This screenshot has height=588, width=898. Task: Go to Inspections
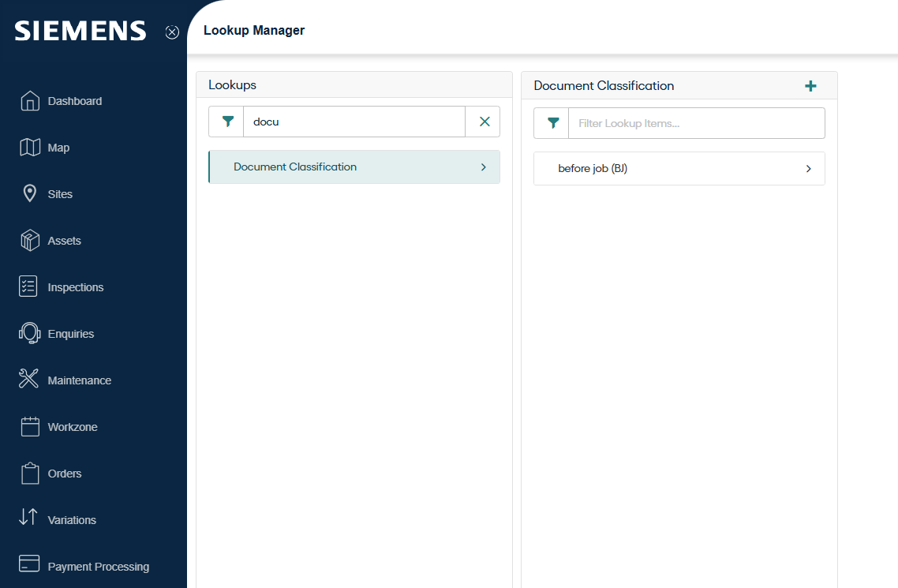click(x=76, y=287)
